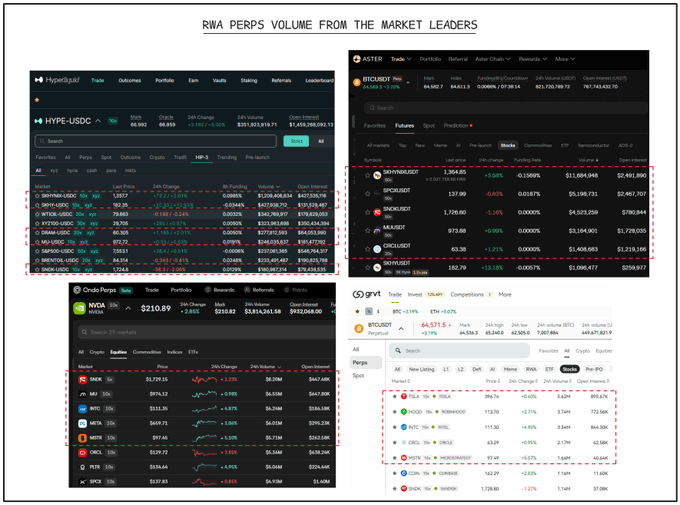680x505 pixels.
Task: Click the SanDisk icon in SNDKUSDT row
Action: [377, 212]
